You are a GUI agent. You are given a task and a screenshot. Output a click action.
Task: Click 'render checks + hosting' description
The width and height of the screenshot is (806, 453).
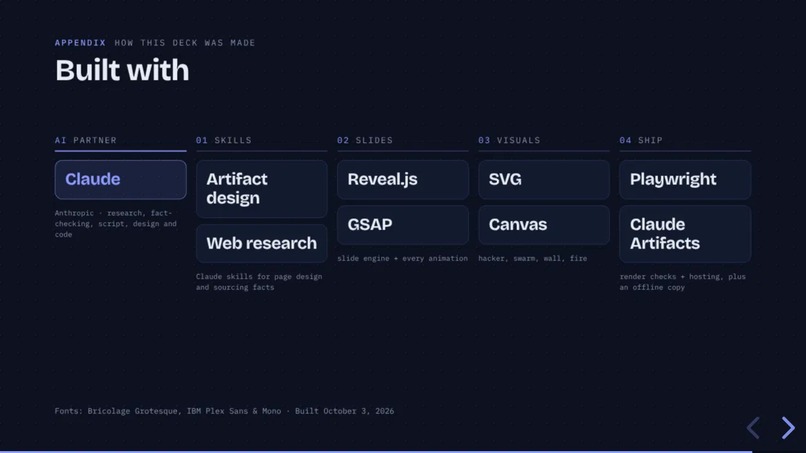pos(682,282)
